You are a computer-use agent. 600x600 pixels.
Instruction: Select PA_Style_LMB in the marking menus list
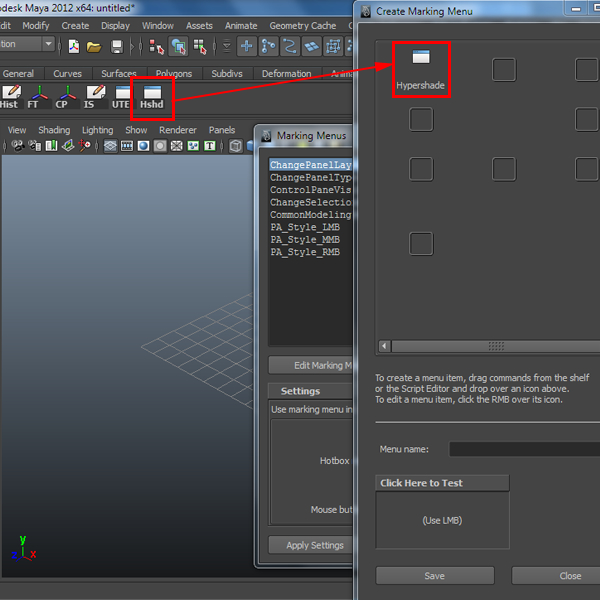tap(305, 227)
